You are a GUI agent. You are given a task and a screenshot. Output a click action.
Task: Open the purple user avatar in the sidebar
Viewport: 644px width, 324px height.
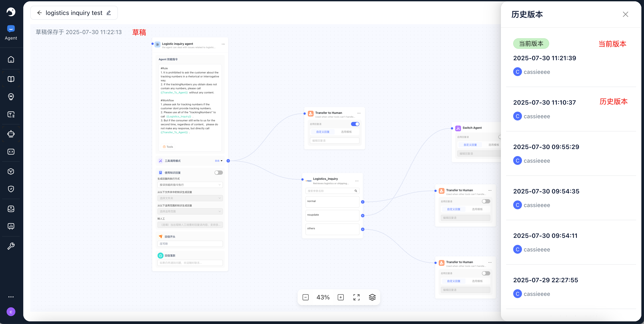pos(11,312)
